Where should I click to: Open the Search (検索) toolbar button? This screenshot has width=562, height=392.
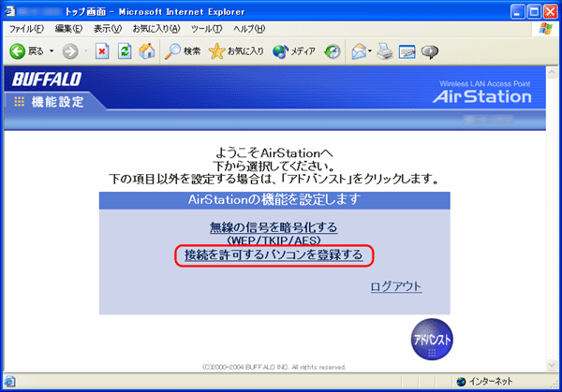(183, 51)
